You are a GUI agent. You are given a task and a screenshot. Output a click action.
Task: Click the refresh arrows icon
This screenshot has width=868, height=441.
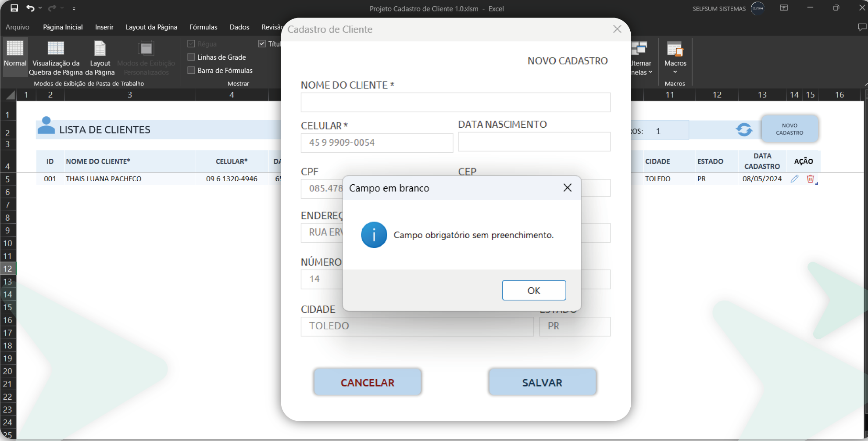click(x=744, y=129)
